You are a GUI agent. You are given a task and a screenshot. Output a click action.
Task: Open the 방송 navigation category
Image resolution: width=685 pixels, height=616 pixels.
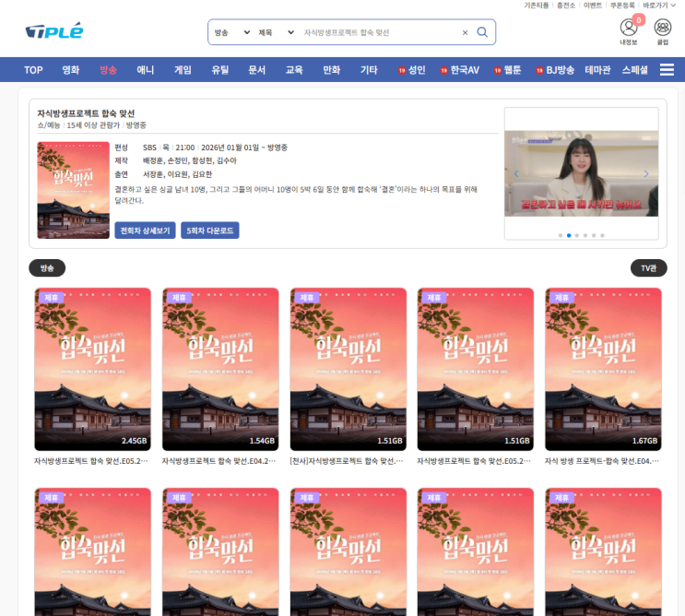click(x=108, y=70)
